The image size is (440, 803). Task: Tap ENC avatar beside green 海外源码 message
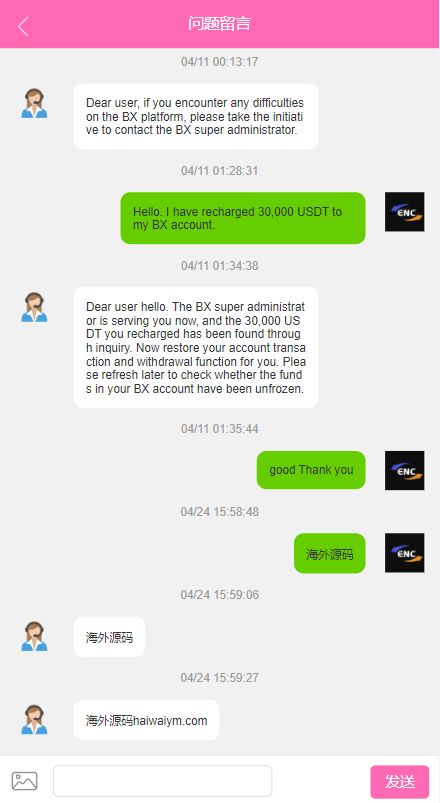click(405, 553)
